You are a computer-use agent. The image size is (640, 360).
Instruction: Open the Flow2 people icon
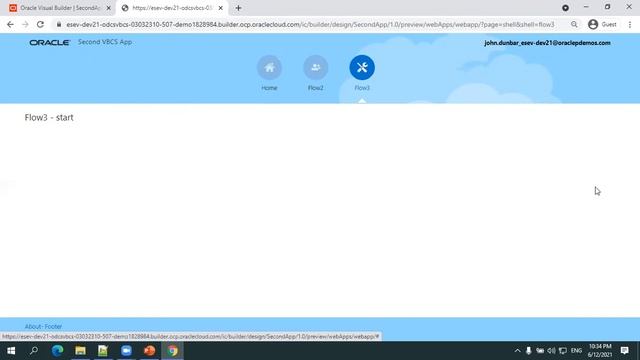click(x=316, y=67)
